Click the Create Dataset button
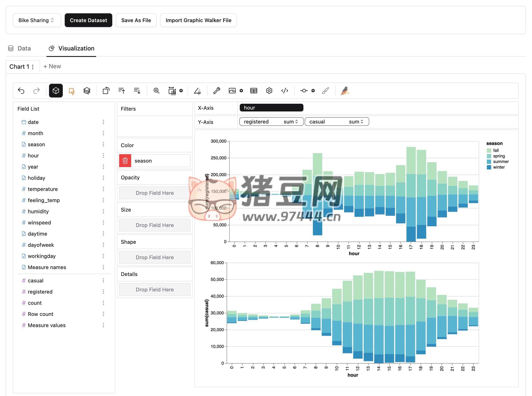The width and height of the screenshot is (532, 396). (x=88, y=20)
